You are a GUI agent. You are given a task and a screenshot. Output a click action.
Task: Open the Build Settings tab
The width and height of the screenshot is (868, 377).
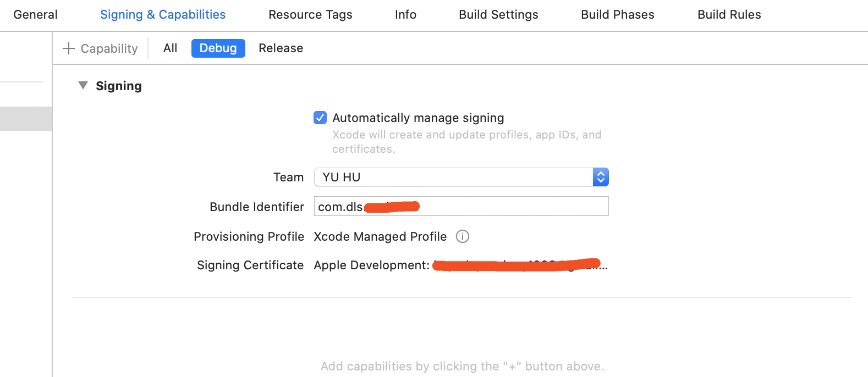(498, 15)
